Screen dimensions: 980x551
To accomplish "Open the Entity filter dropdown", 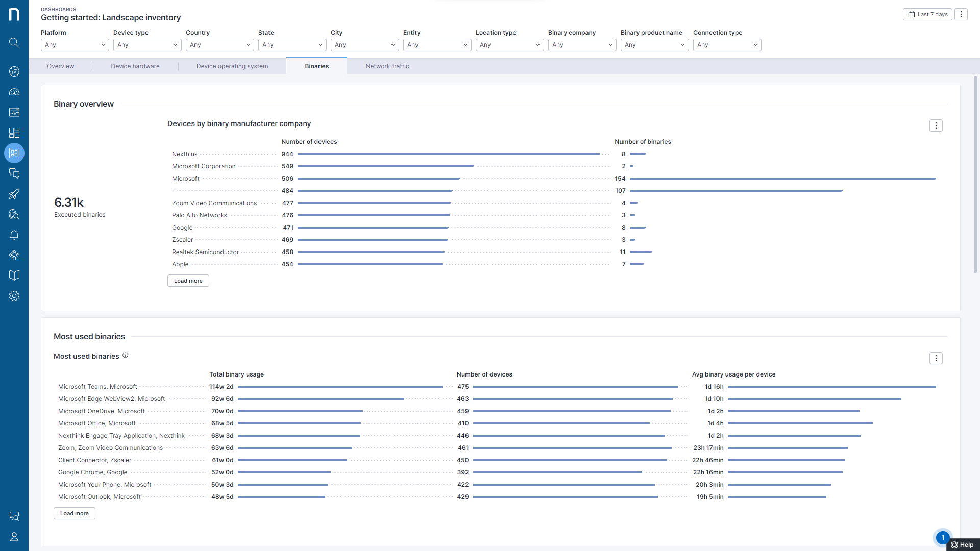I will (x=437, y=45).
